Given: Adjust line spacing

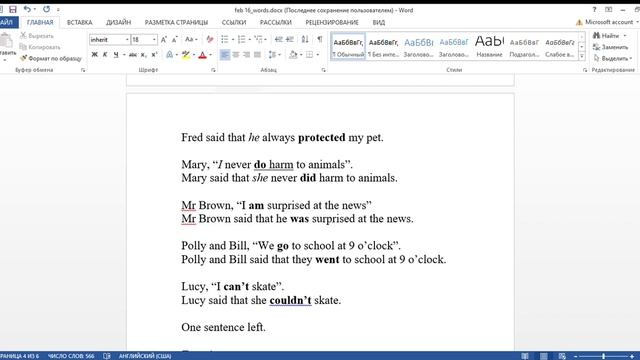Looking at the screenshot, I should 272,55.
